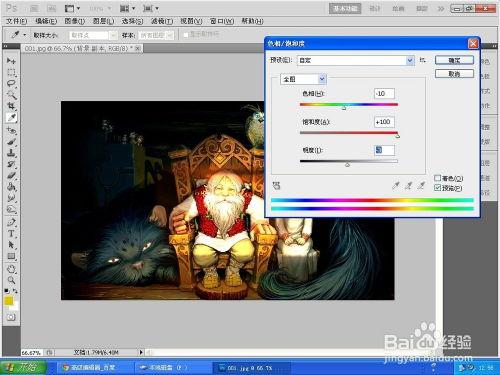This screenshot has height=375, width=500.
Task: Select the Clone Stamp tool
Action: (x=11, y=153)
